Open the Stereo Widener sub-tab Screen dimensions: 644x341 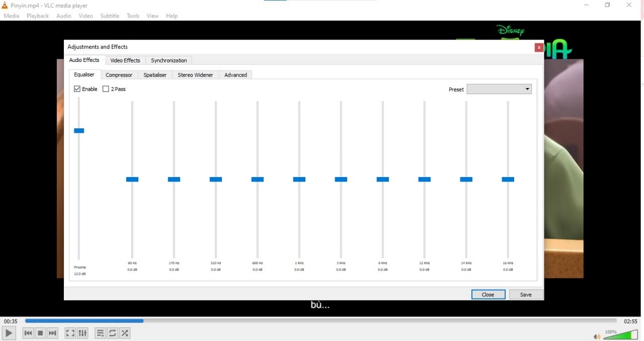point(195,75)
